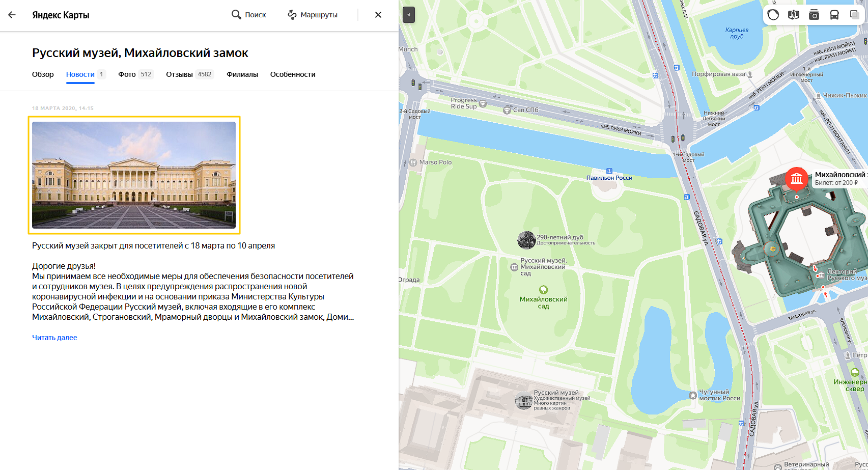Switch to the Обзор tab

click(43, 74)
